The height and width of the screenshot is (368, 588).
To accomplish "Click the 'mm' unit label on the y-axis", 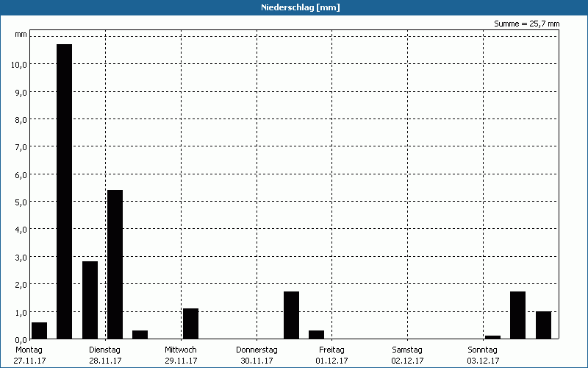I will (x=21, y=35).
